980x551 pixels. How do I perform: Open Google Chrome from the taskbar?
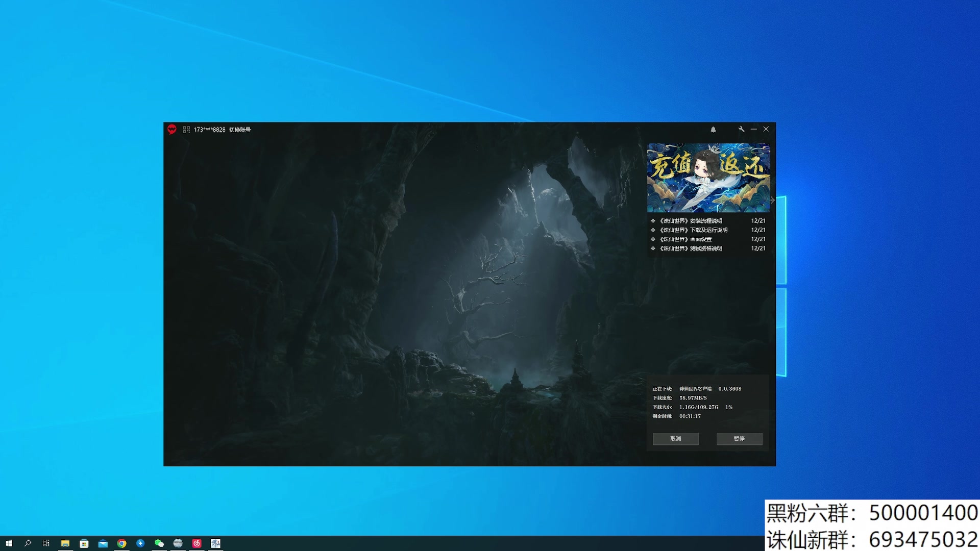coord(121,543)
